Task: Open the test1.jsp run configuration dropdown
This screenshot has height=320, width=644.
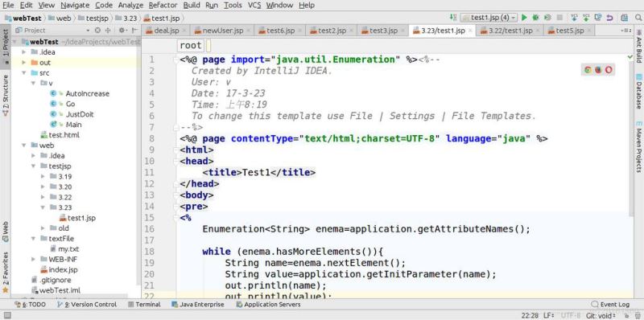Action: (x=489, y=18)
